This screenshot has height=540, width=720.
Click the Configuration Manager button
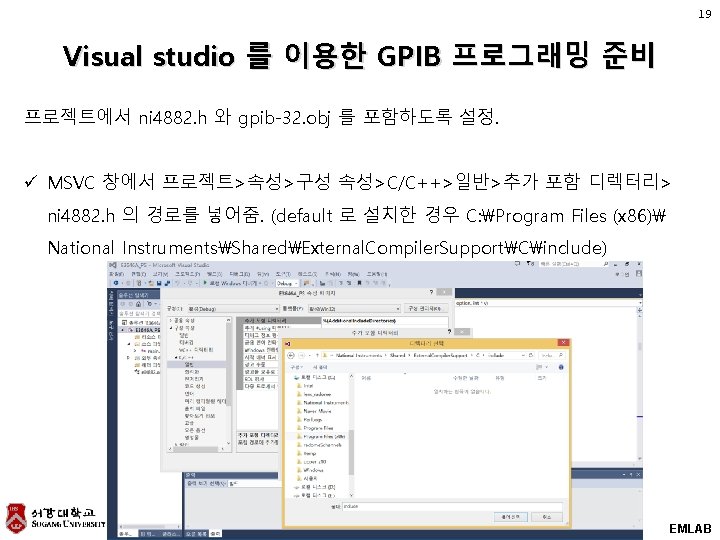(x=425, y=309)
